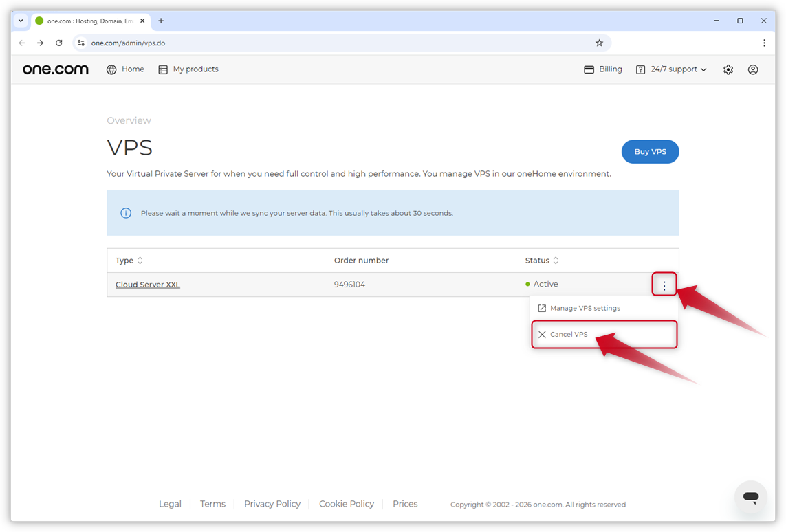Select Manage VPS settings from the menu
This screenshot has width=786, height=532.
(x=585, y=308)
